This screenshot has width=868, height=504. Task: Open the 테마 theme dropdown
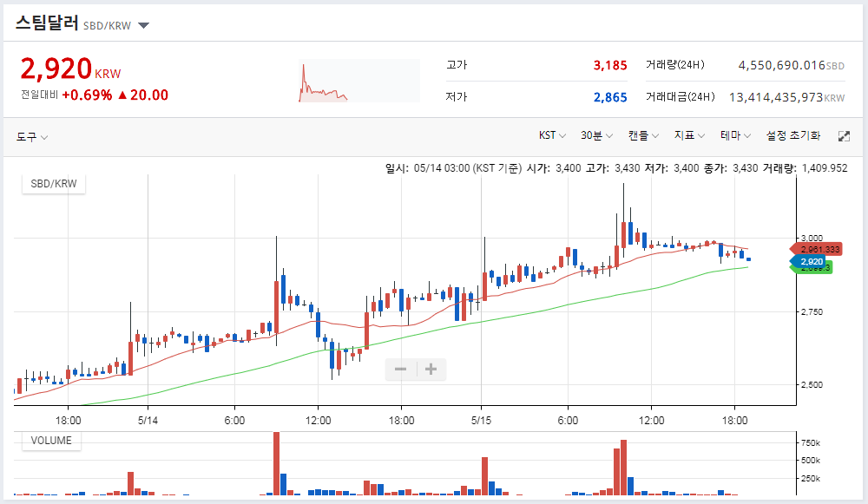point(735,135)
